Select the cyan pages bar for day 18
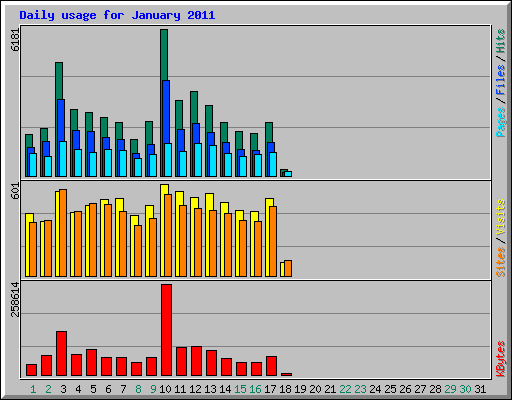The image size is (512, 400). click(x=288, y=174)
